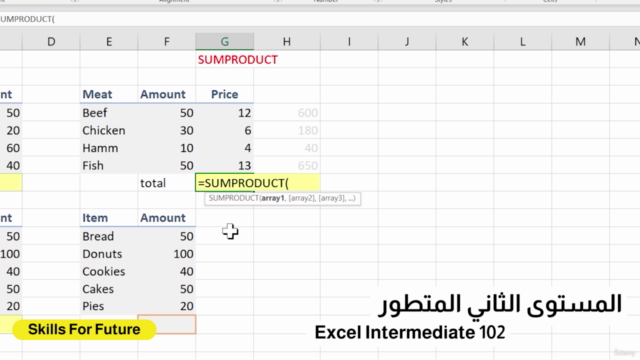
Task: Select the Beef cell
Action: (x=109, y=113)
